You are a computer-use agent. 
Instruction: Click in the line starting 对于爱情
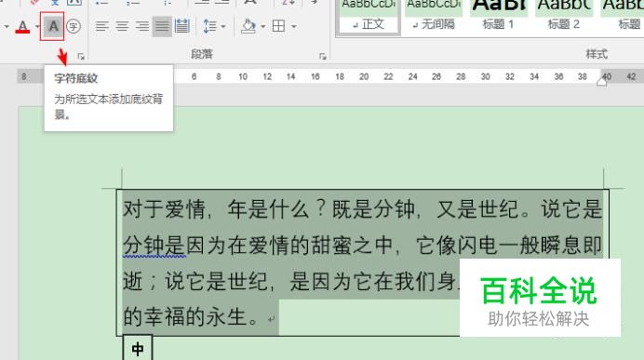point(363,209)
